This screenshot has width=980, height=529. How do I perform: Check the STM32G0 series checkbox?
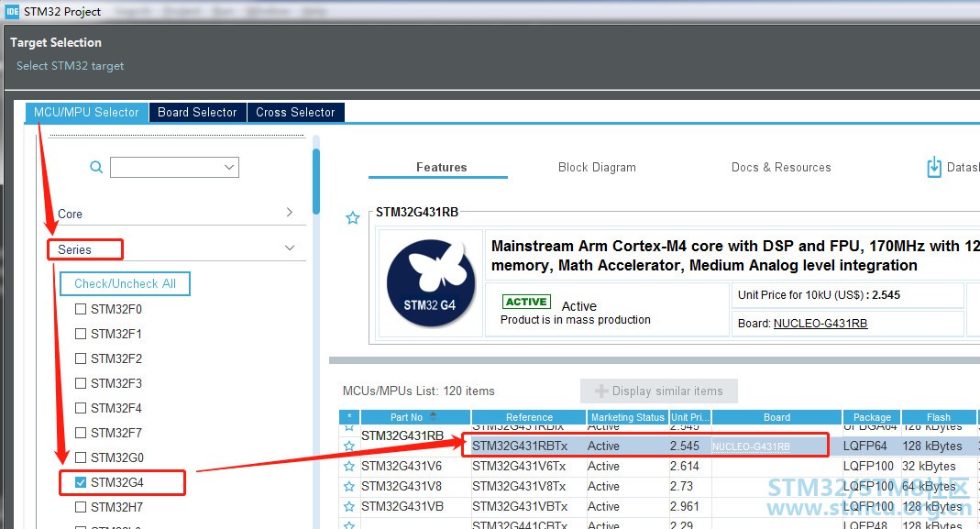(x=81, y=457)
